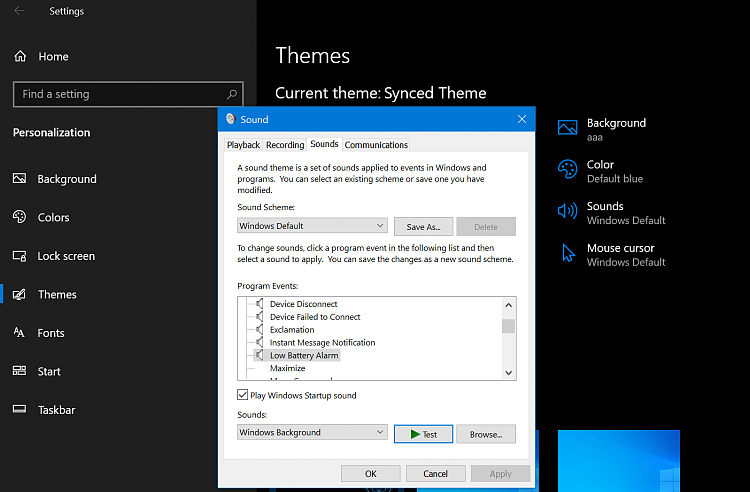The height and width of the screenshot is (492, 750).
Task: Click speaker icon beside Device Disconnect
Action: [259, 304]
